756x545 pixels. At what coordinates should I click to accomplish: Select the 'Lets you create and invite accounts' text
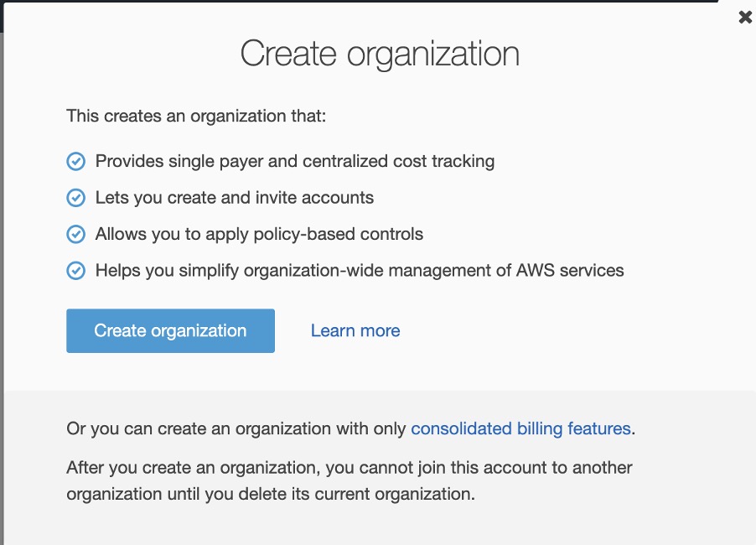point(235,198)
